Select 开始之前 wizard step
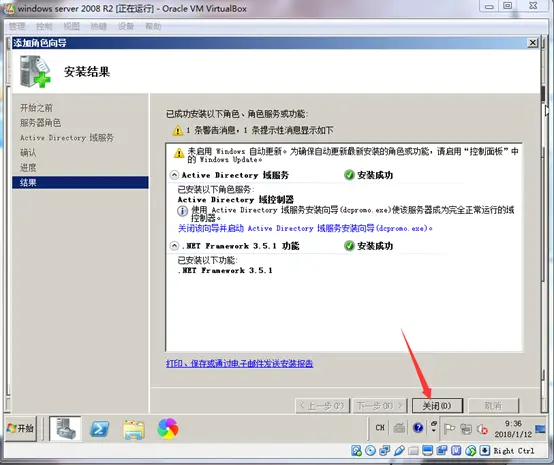This screenshot has height=465, width=554. pos(36,108)
